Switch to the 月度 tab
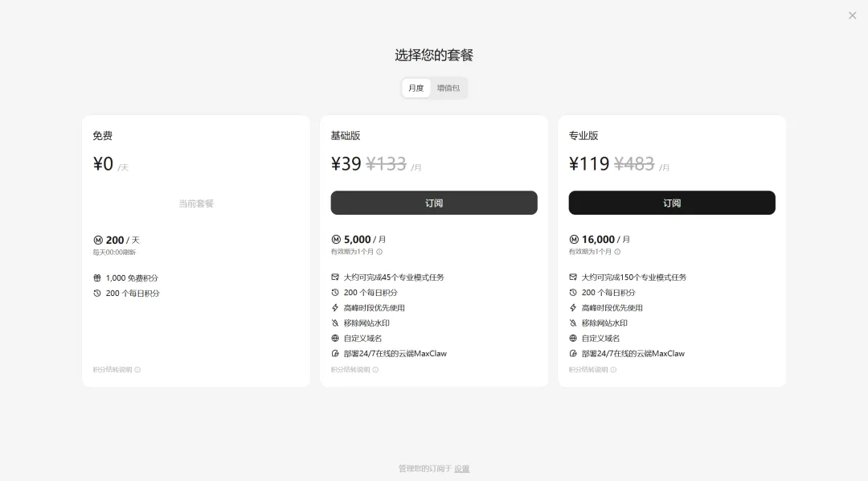This screenshot has width=868, height=481. (x=416, y=88)
